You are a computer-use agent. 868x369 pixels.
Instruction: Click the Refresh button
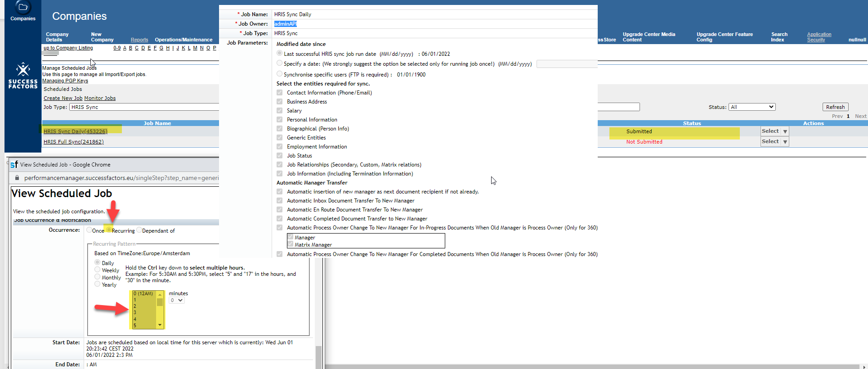[x=835, y=107]
